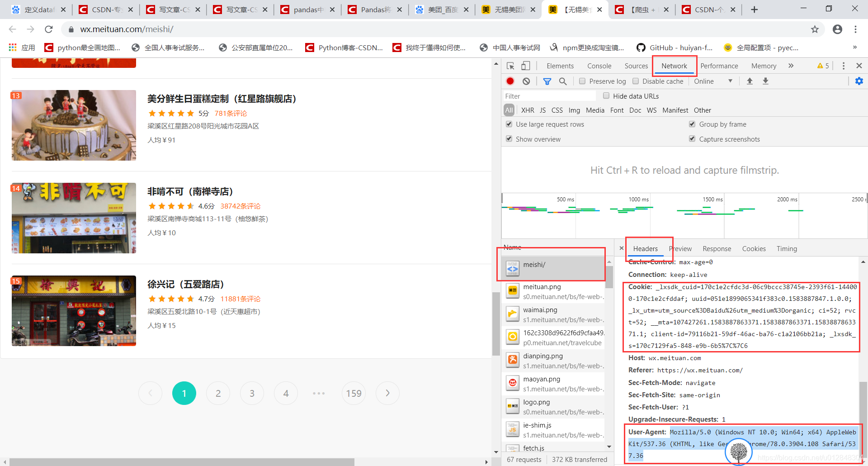Viewport: 868px width, 466px height.
Task: Open the Cookies tab of the request
Action: tap(754, 249)
